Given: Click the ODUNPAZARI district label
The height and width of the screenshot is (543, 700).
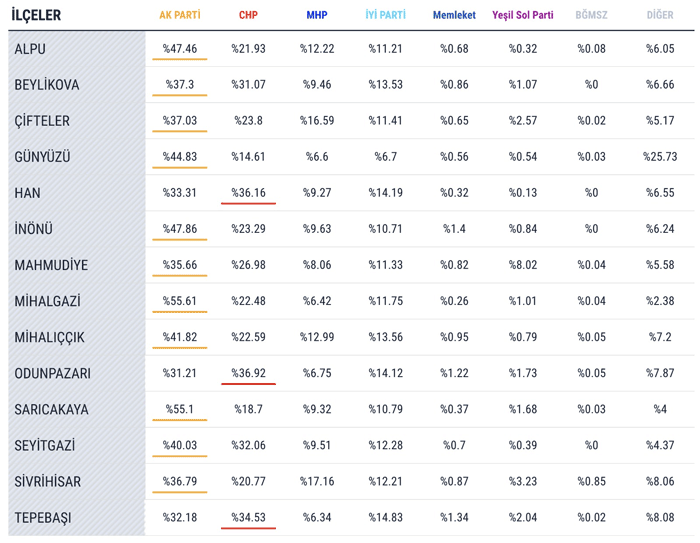Looking at the screenshot, I should click(52, 373).
